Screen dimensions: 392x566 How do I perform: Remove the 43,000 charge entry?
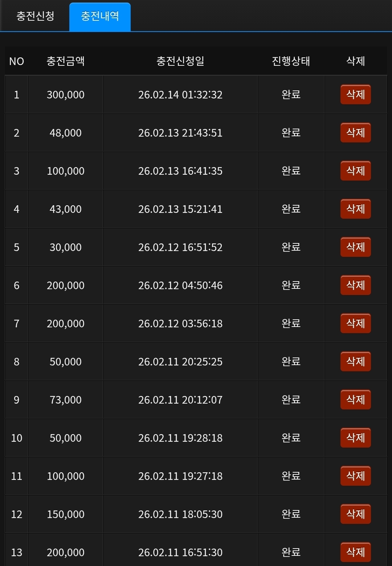pyautogui.click(x=355, y=209)
